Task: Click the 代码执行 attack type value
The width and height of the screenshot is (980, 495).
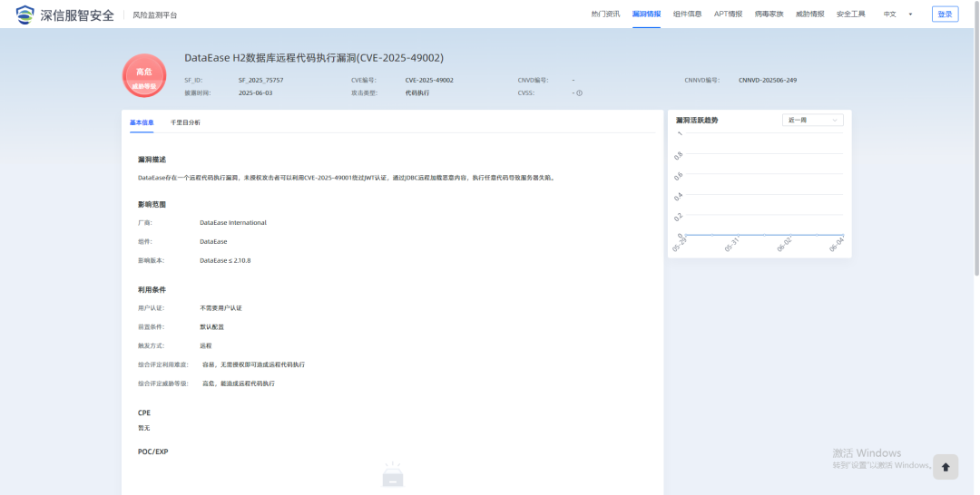Action: (x=417, y=93)
